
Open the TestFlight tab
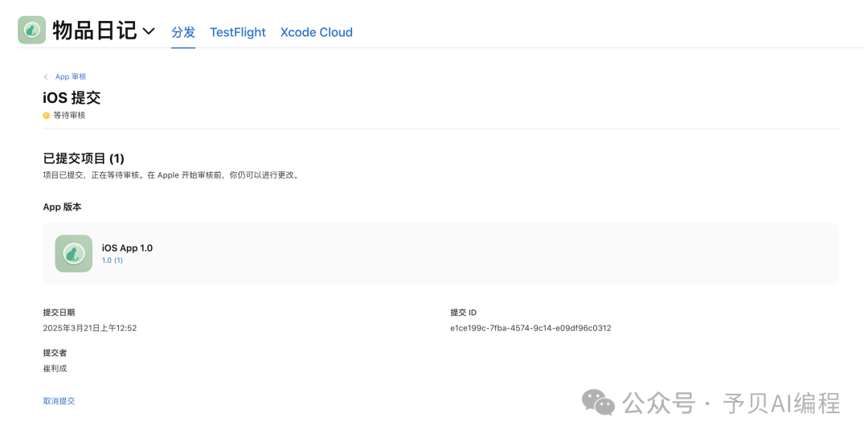237,32
